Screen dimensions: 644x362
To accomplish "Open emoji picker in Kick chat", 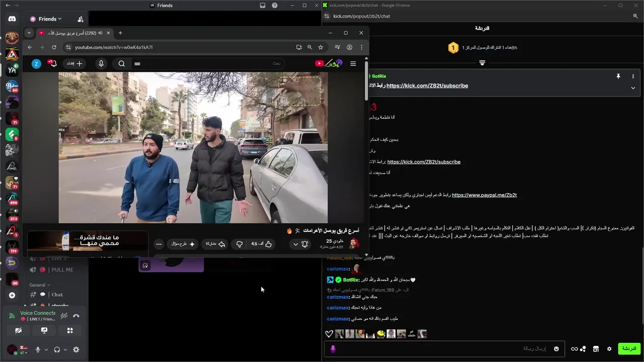I will coord(556,348).
